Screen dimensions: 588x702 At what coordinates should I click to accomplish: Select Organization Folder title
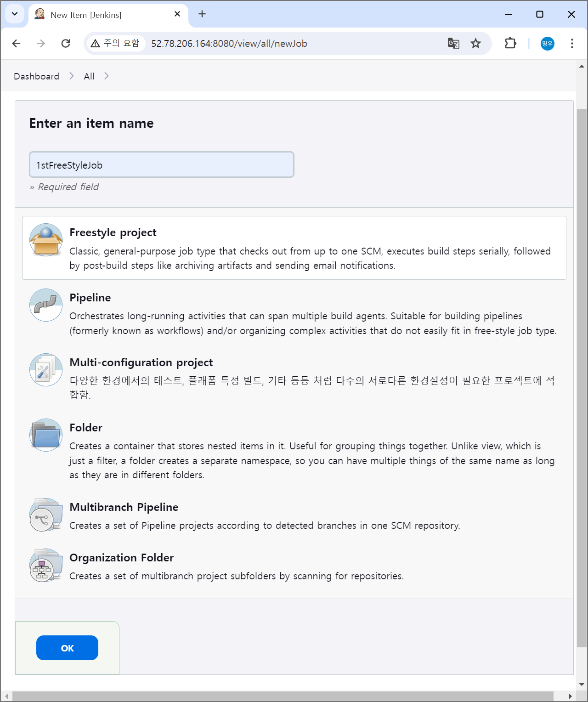click(x=122, y=558)
